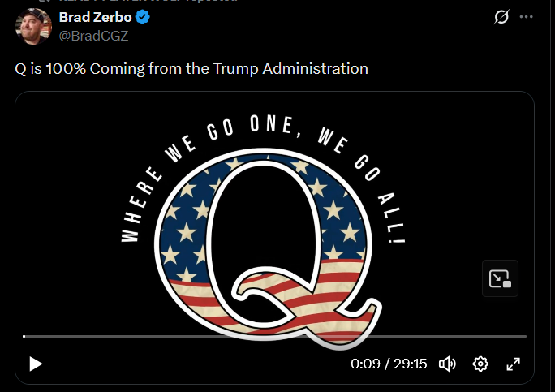Click Brad Zerbo's profile picture

(34, 26)
